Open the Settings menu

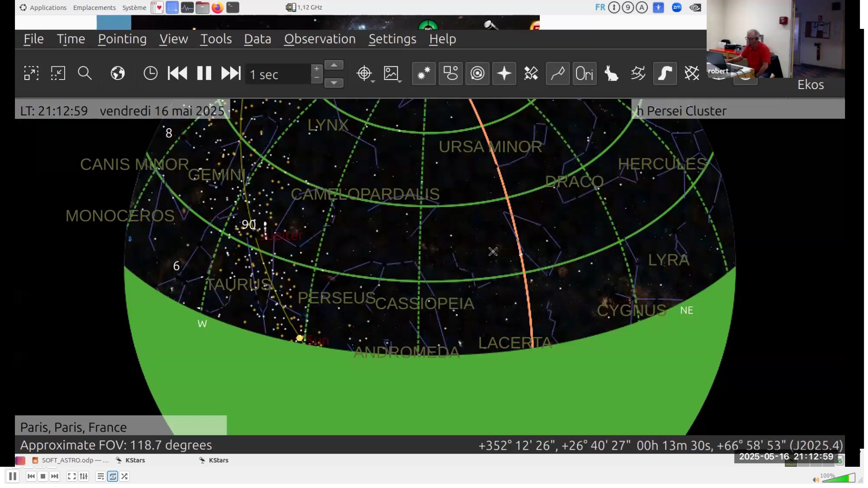[392, 39]
